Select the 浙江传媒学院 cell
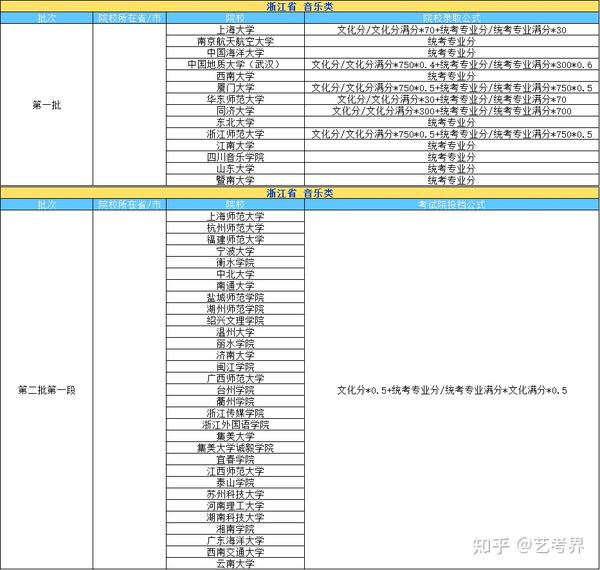Screen dimensions: 600x570 click(x=235, y=413)
